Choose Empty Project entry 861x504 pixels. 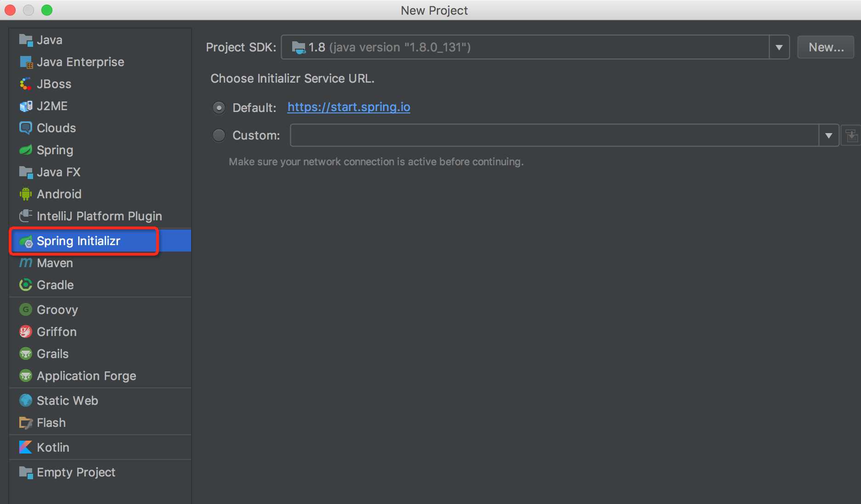100,472
